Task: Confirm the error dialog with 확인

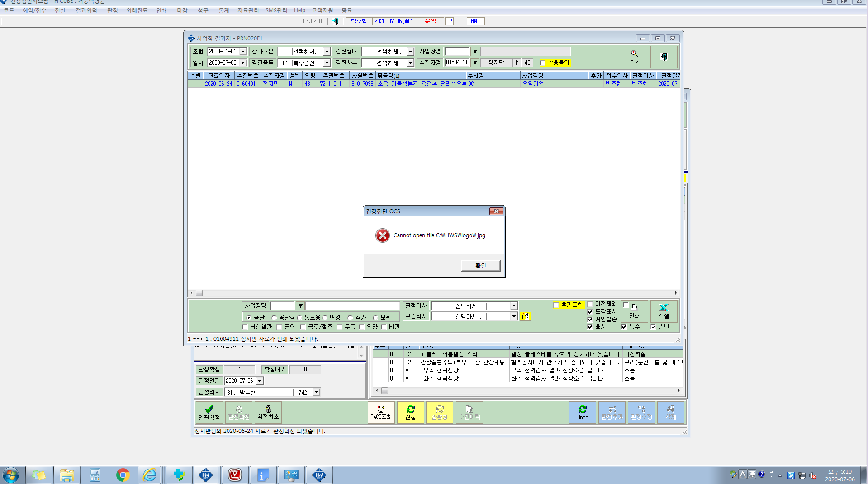Action: [x=480, y=266]
